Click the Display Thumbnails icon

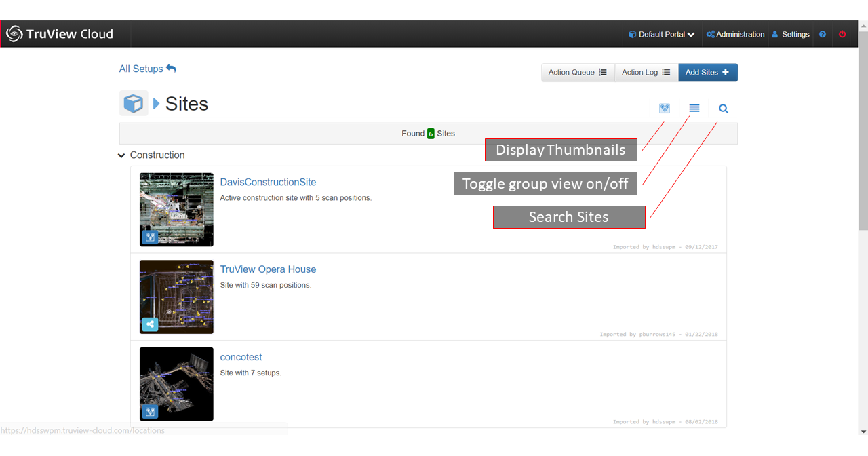(x=665, y=108)
